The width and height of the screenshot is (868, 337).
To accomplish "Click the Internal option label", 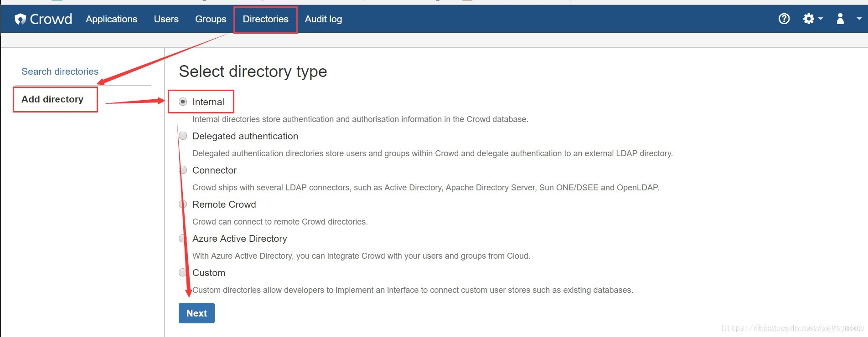I will click(x=208, y=102).
